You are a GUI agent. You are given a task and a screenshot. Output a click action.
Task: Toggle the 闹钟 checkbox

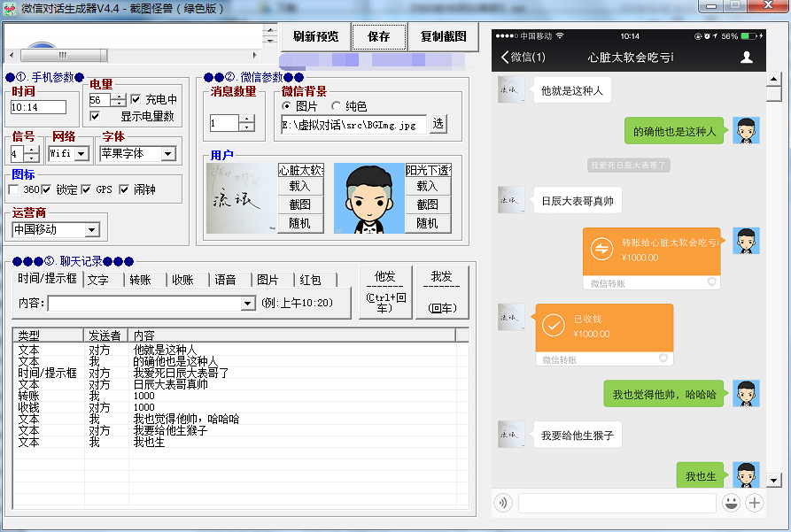tap(124, 189)
